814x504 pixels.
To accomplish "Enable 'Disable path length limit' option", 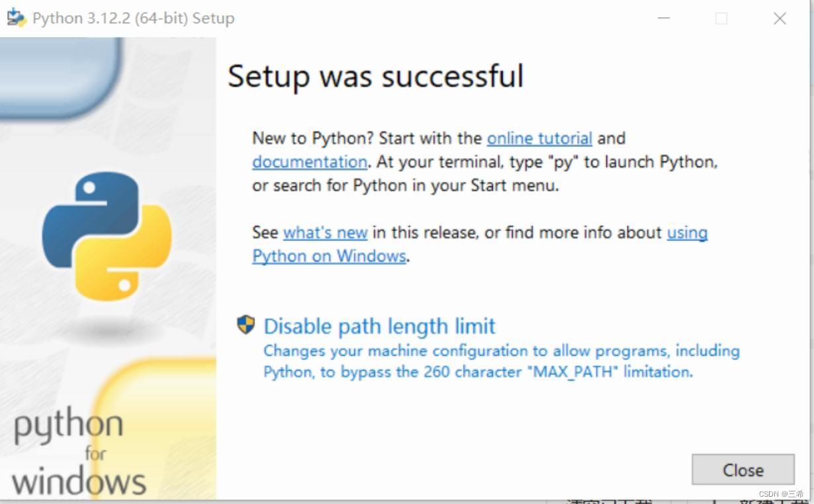I will (x=379, y=325).
